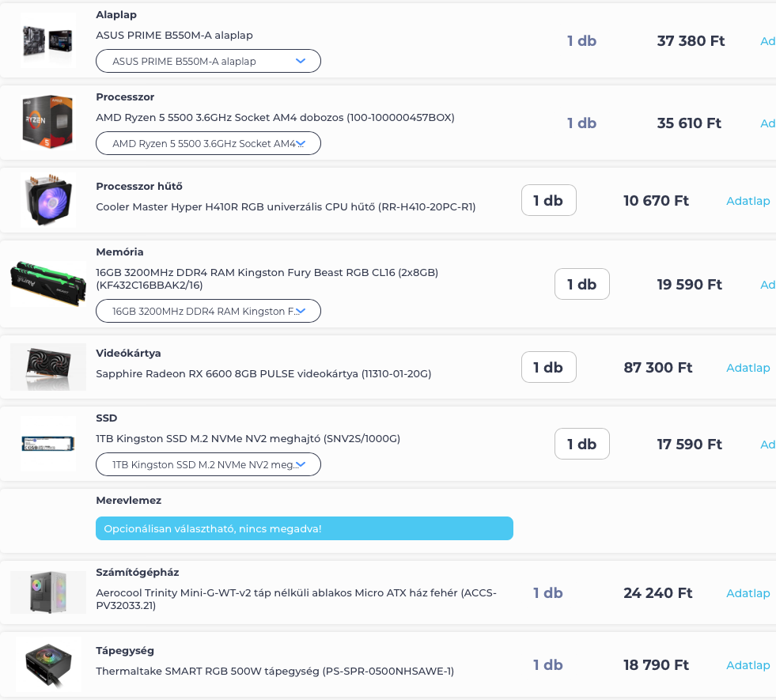Open the 16GB Kingston memory selection dropdown

[x=208, y=311]
